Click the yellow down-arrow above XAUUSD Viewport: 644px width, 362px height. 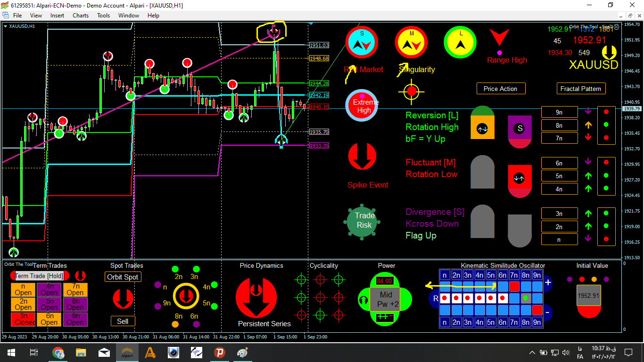(x=609, y=53)
